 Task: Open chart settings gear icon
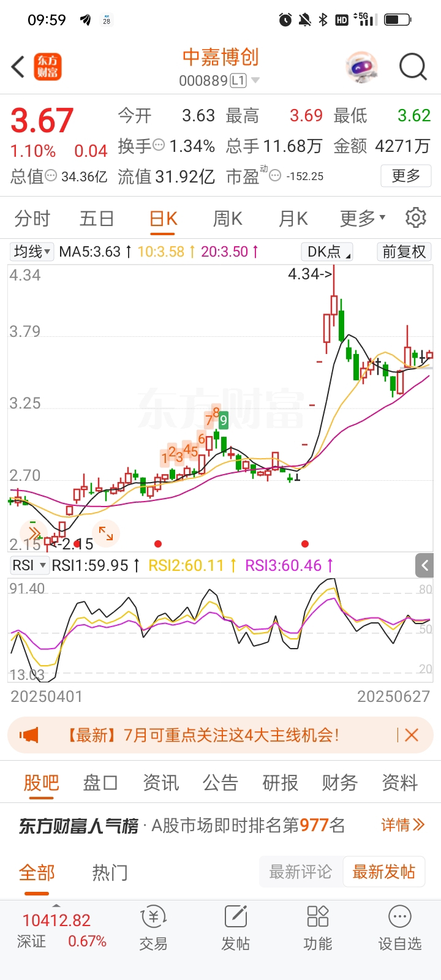coord(416,217)
